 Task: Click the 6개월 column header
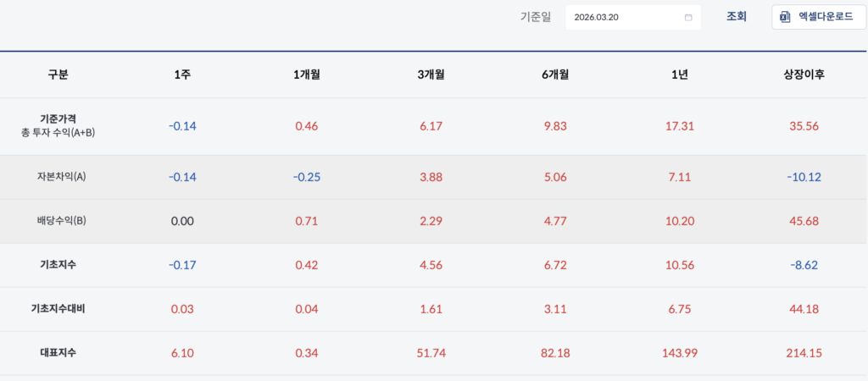(555, 75)
